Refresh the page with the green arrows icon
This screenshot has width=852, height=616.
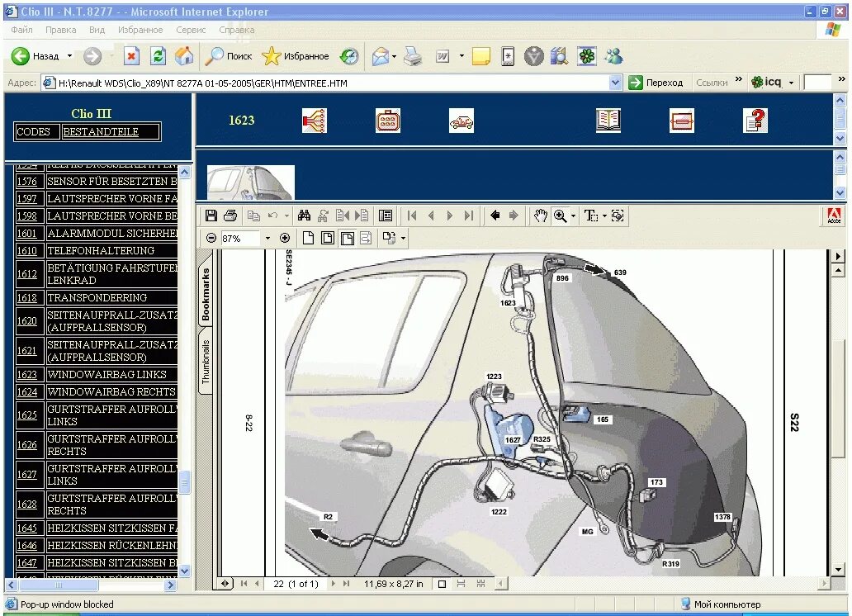pos(159,56)
